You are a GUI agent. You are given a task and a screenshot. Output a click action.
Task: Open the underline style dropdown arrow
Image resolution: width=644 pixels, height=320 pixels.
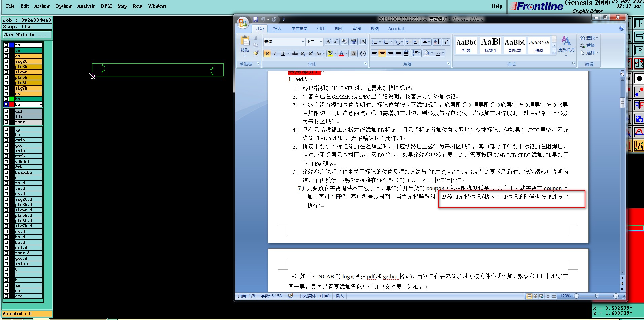[x=288, y=54]
